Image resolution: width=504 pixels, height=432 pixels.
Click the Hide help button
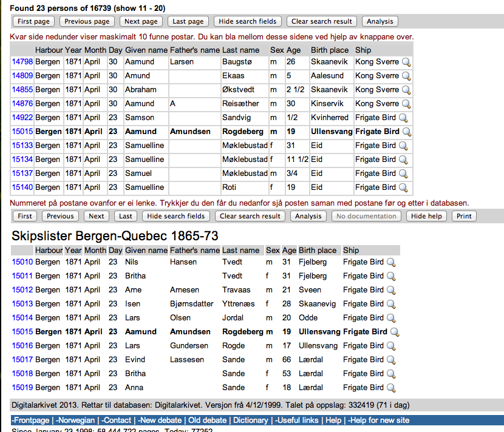426,216
